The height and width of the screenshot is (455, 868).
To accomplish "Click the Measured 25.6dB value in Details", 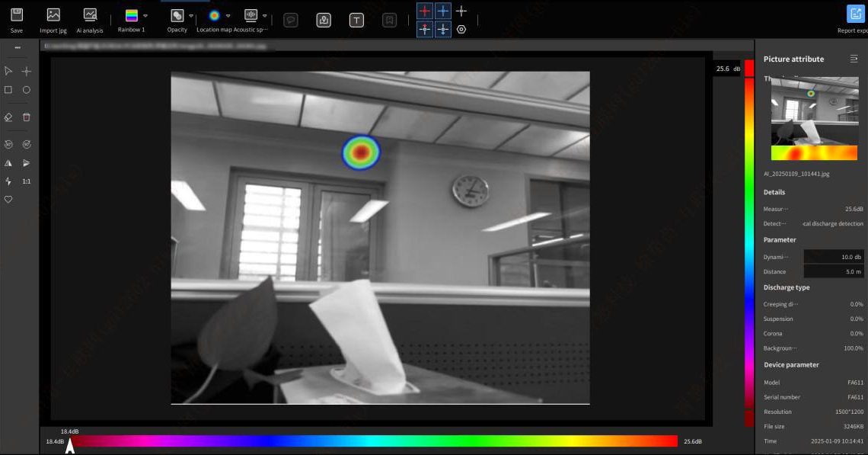I will (854, 209).
